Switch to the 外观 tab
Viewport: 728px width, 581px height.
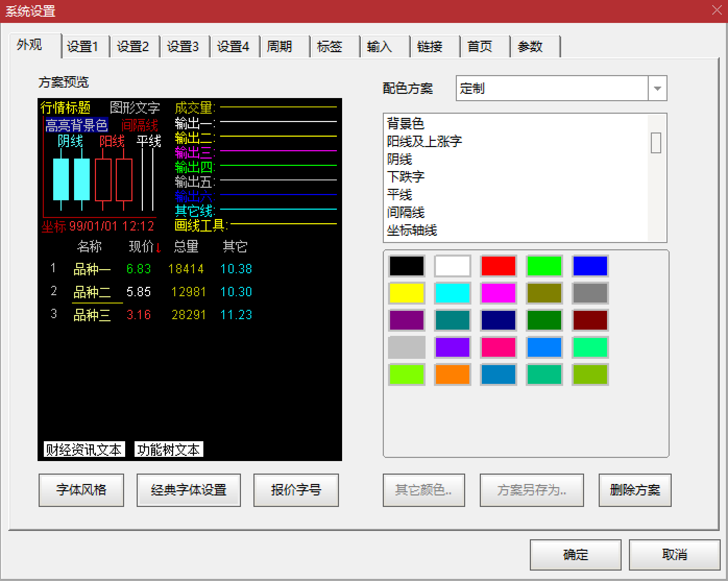tap(34, 45)
